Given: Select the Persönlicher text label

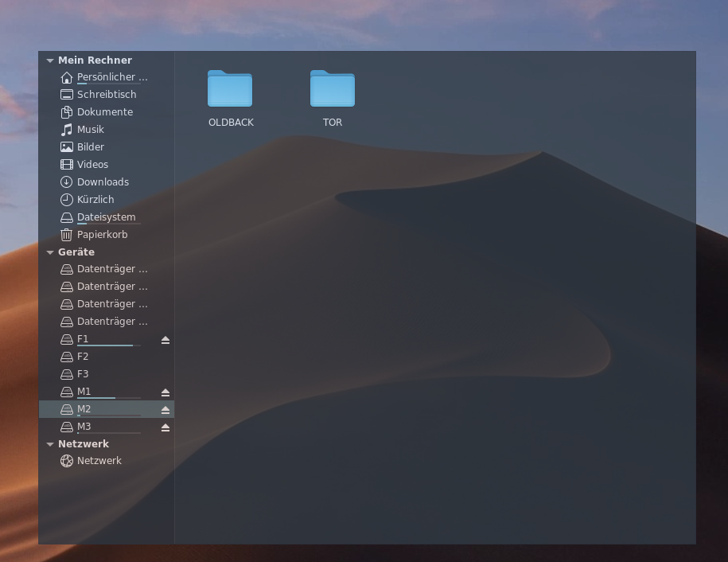Looking at the screenshot, I should [x=112, y=77].
